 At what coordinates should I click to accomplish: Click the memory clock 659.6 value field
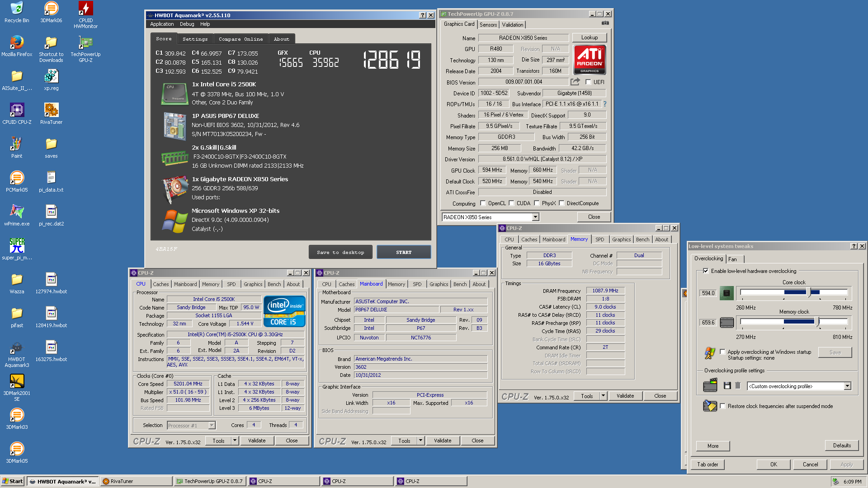click(x=708, y=322)
